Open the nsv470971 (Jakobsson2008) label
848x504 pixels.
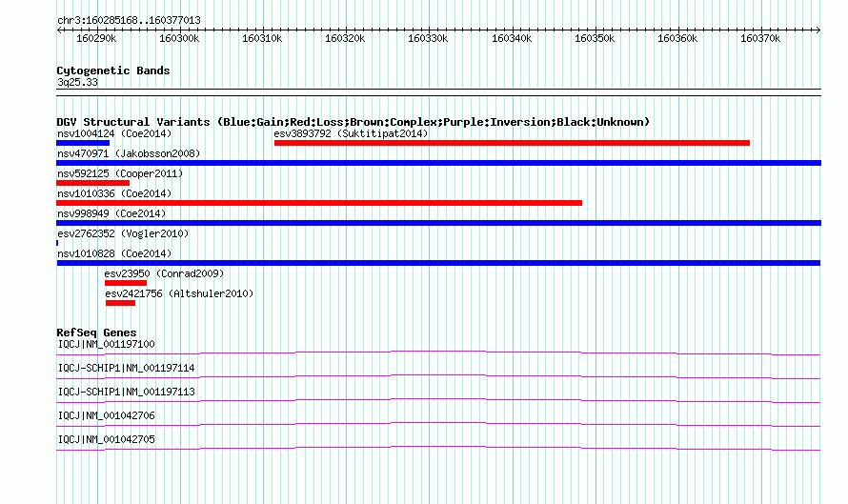click(129, 153)
